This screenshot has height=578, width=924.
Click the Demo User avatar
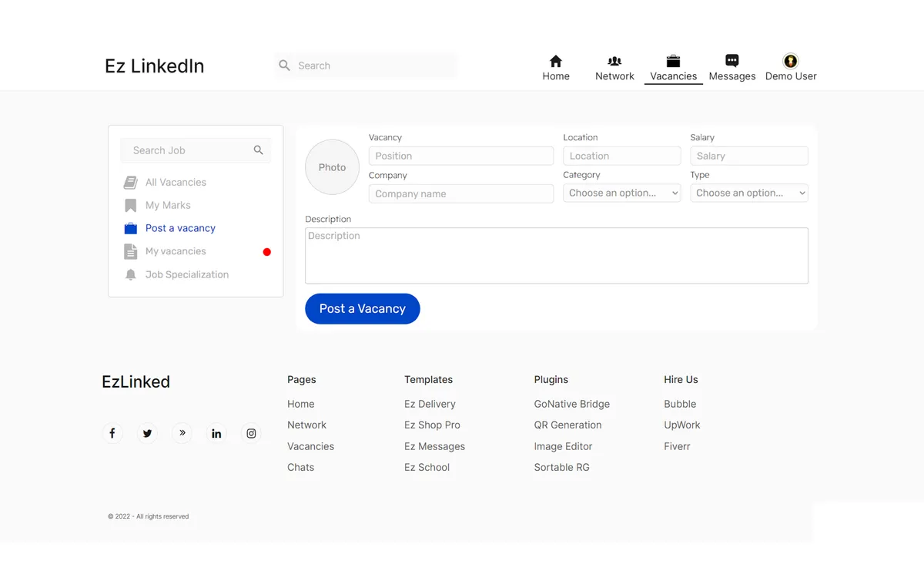[x=791, y=61]
